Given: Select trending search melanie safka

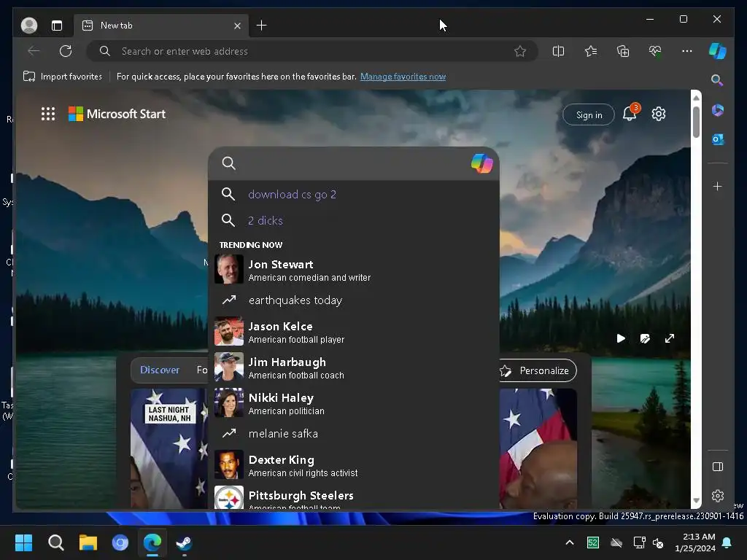Looking at the screenshot, I should pyautogui.click(x=354, y=434).
